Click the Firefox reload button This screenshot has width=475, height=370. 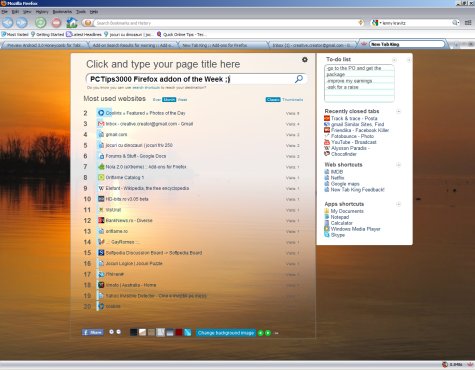click(x=41, y=23)
